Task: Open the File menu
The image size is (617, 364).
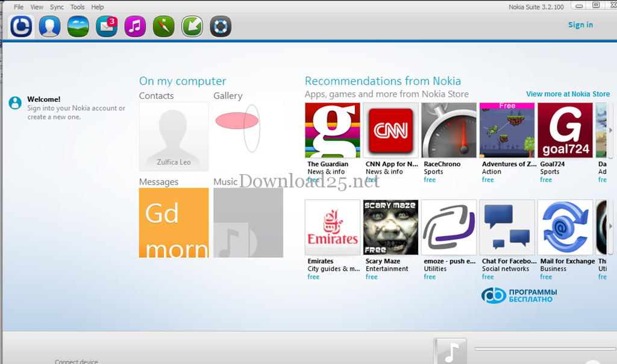Action: pos(19,7)
